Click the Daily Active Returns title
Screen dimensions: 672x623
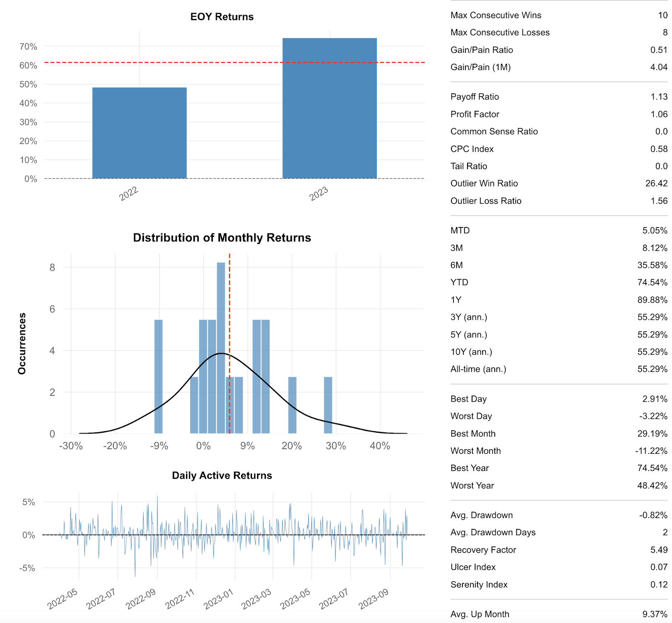pyautogui.click(x=222, y=475)
